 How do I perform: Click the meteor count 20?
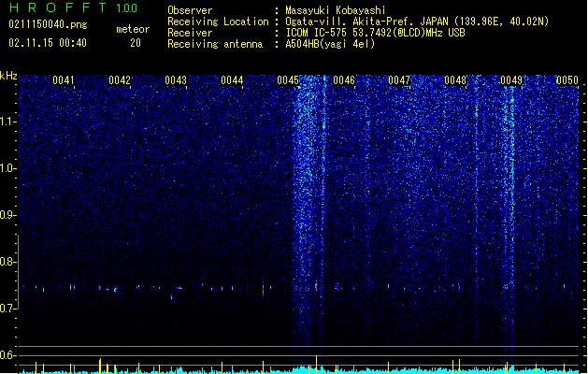(x=136, y=43)
